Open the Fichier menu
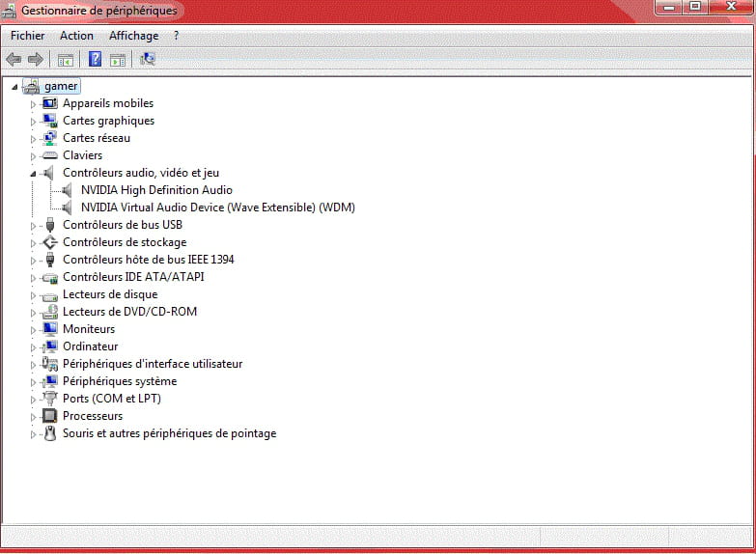The image size is (756, 554). click(x=27, y=36)
